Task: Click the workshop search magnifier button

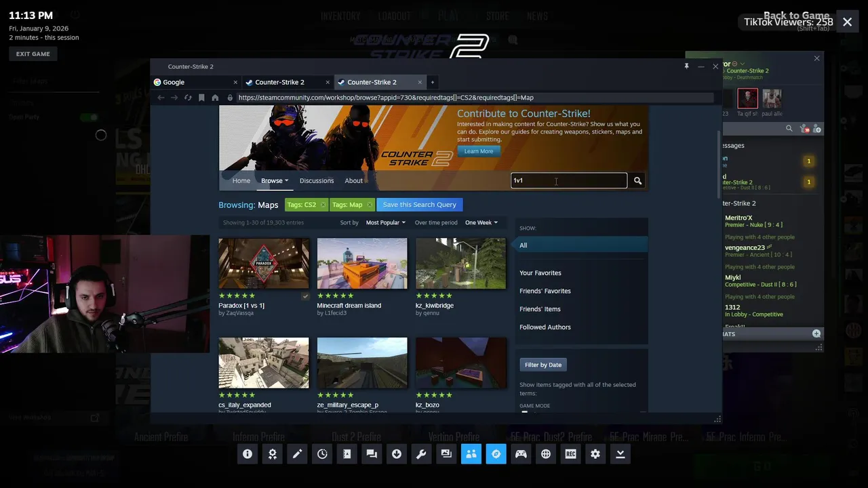Action: [x=637, y=180]
